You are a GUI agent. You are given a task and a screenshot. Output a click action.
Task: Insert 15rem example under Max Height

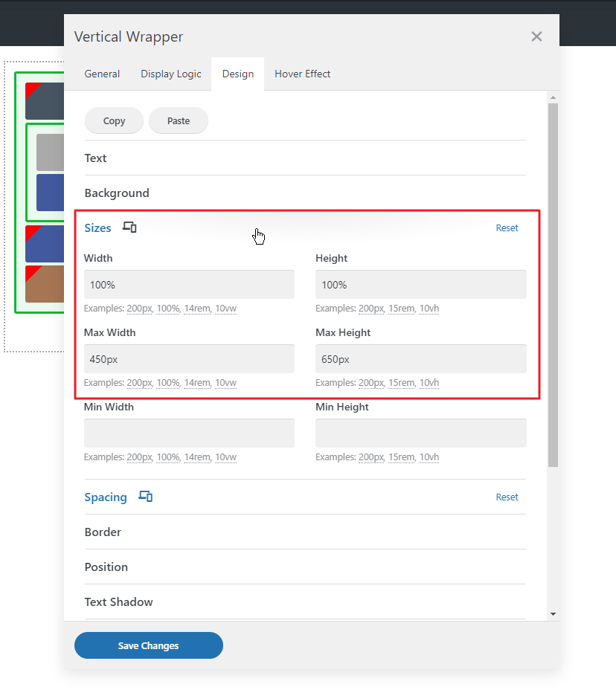tap(402, 383)
